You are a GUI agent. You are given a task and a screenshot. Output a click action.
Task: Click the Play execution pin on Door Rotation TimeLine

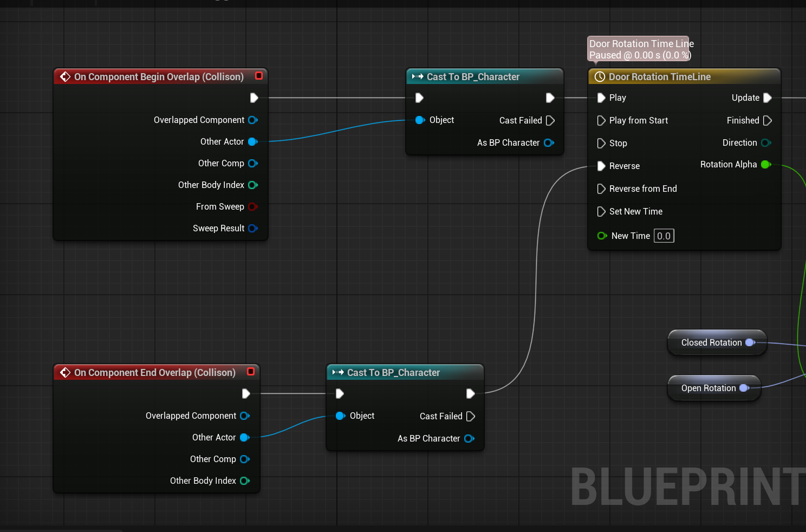pos(601,98)
